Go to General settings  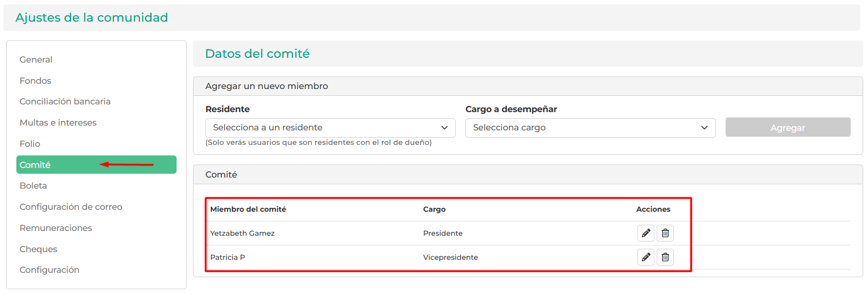tap(36, 60)
